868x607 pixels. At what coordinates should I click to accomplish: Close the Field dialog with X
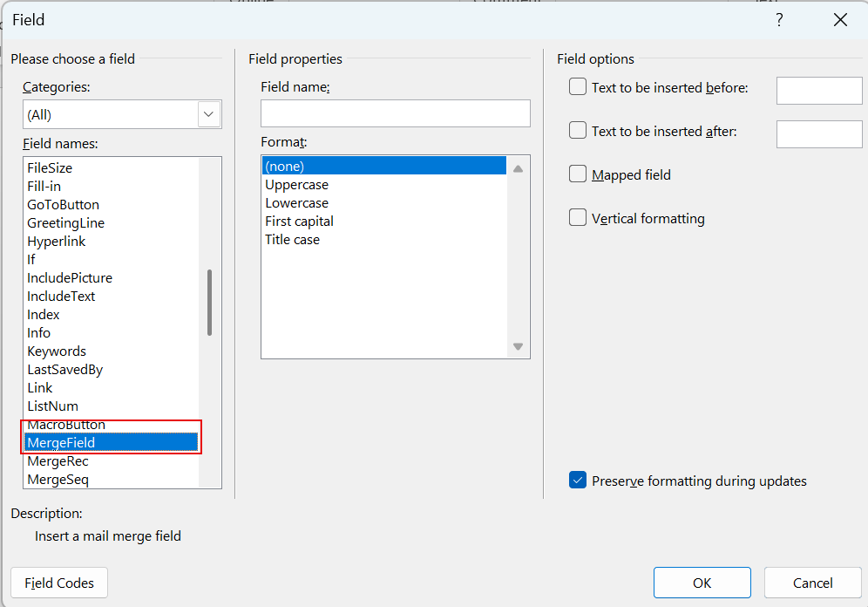[840, 20]
